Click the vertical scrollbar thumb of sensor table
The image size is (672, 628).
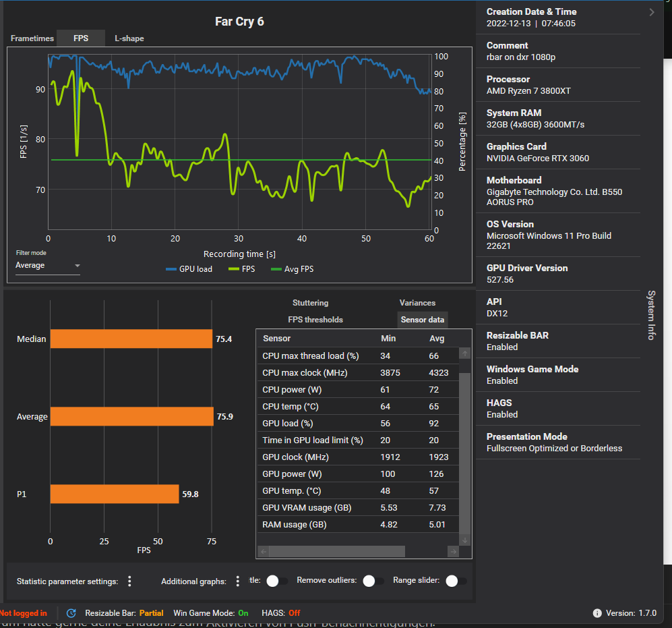(x=464, y=453)
